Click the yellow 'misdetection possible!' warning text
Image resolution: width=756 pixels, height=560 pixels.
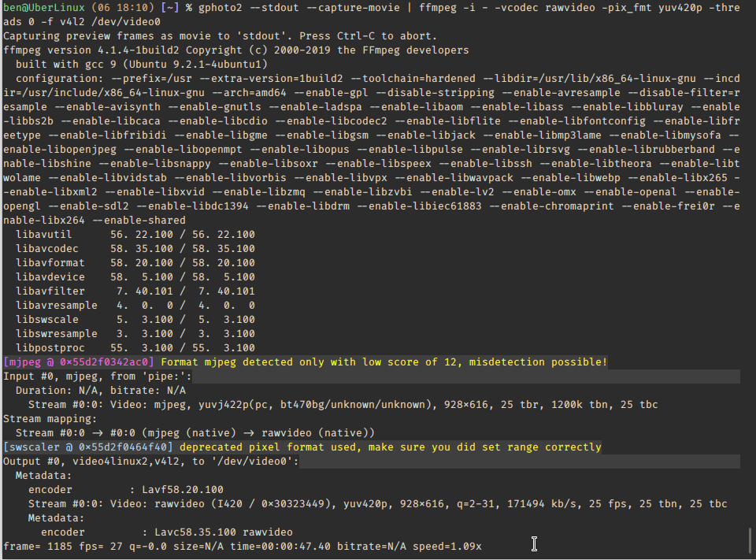pyautogui.click(x=538, y=362)
